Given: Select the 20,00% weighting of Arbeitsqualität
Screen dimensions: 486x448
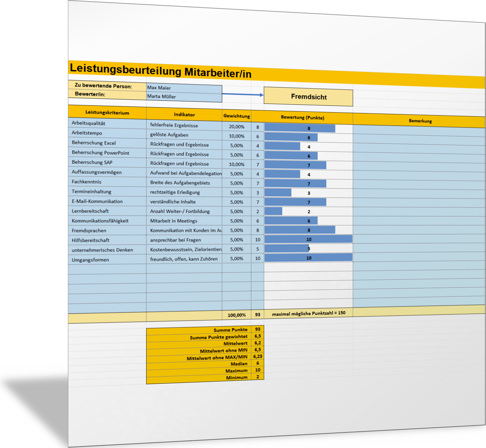Looking at the screenshot, I should point(237,127).
